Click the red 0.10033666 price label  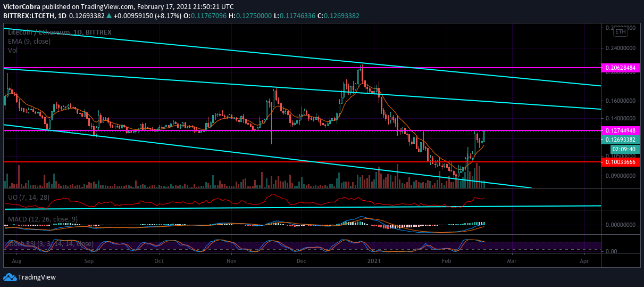(620, 161)
